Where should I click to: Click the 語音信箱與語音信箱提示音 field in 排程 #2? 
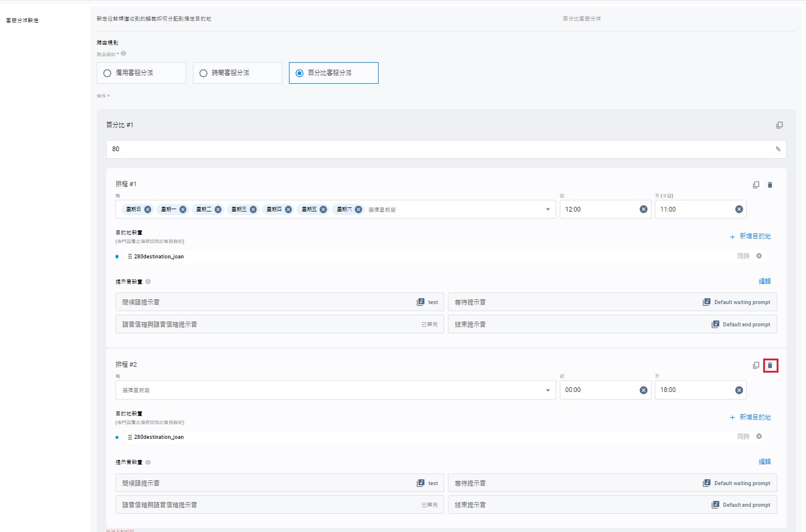280,504
